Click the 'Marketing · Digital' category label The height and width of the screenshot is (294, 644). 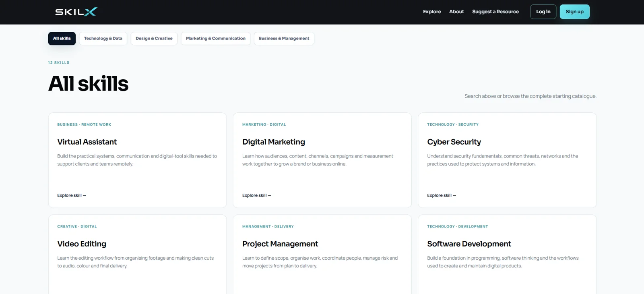264,124
